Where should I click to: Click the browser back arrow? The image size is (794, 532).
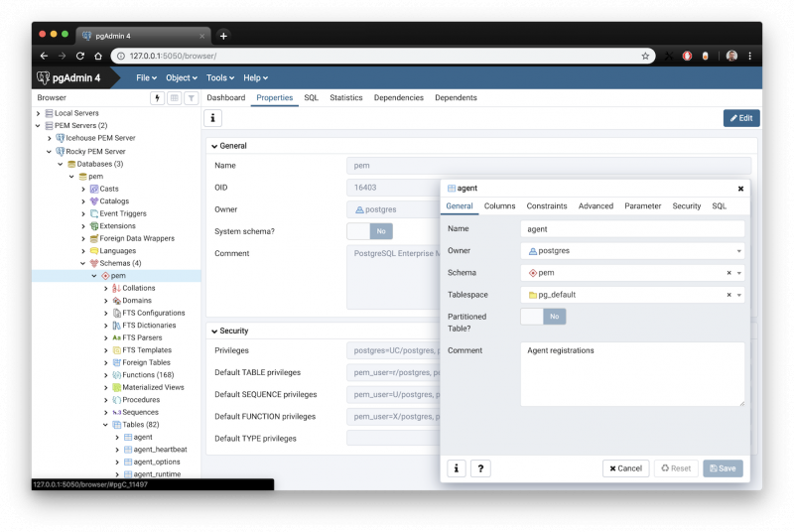(44, 56)
